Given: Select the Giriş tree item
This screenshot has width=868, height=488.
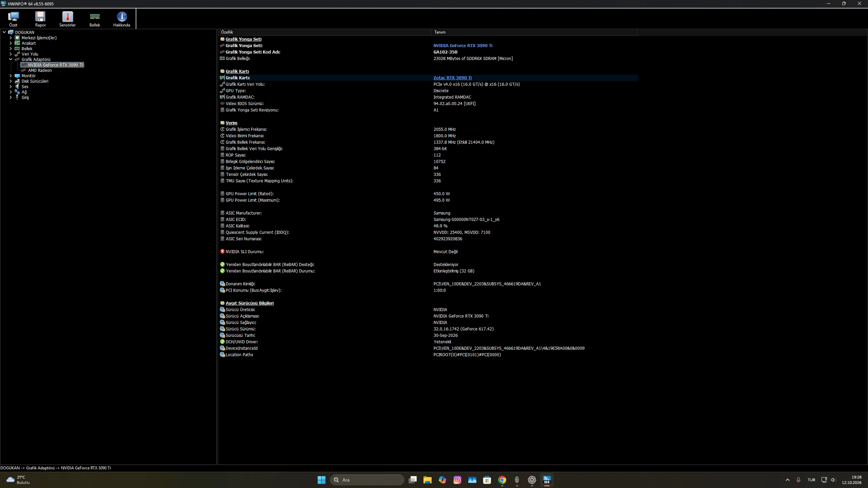Looking at the screenshot, I should click(x=25, y=98).
